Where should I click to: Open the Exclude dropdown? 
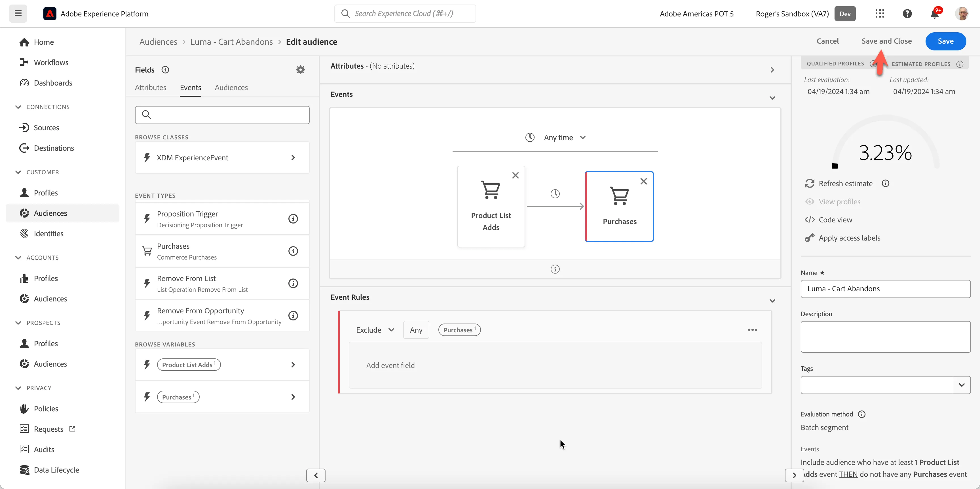[375, 330]
